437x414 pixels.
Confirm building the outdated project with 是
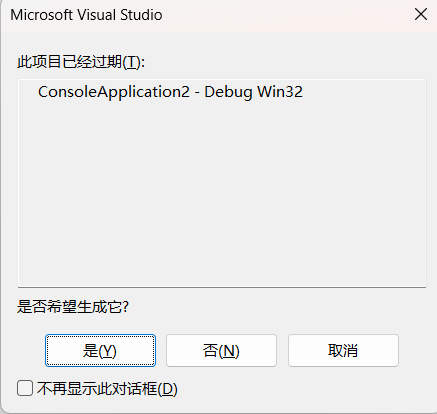point(100,350)
